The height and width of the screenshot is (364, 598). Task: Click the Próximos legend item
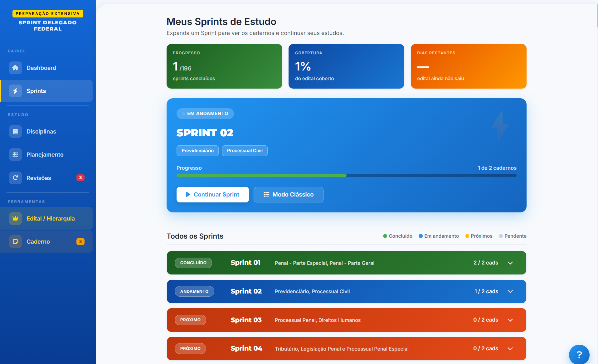pyautogui.click(x=479, y=236)
